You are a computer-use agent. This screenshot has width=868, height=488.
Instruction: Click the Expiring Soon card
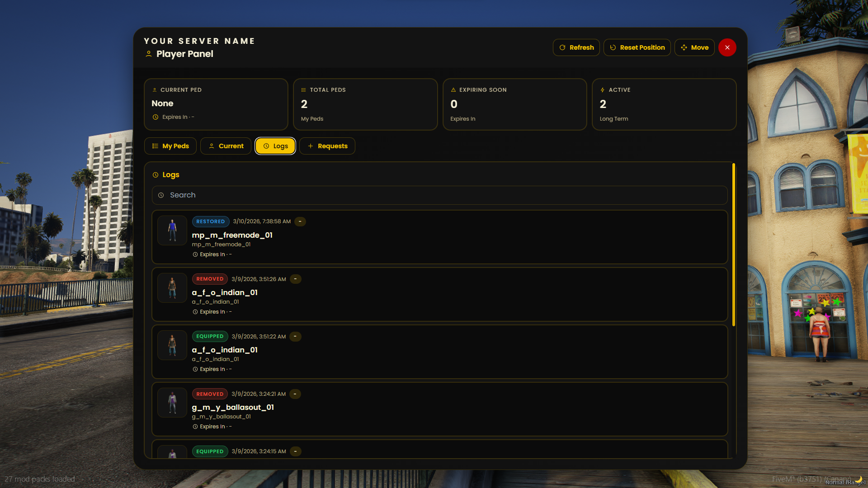[515, 104]
